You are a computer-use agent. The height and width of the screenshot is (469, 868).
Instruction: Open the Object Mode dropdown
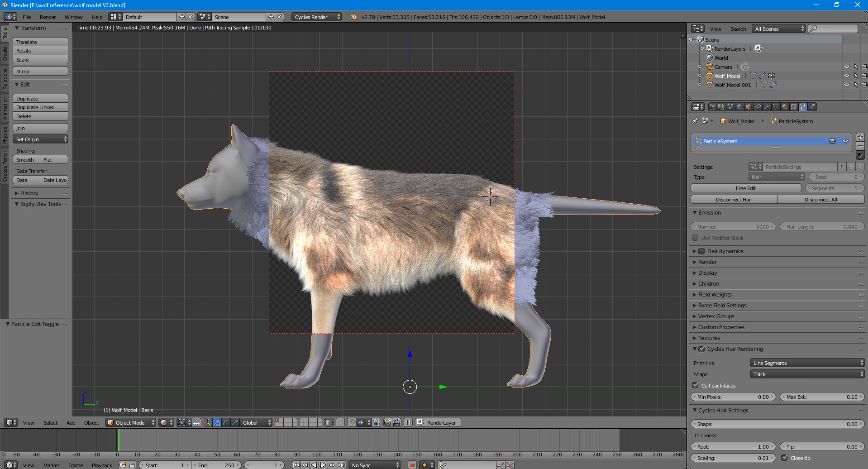(x=130, y=422)
